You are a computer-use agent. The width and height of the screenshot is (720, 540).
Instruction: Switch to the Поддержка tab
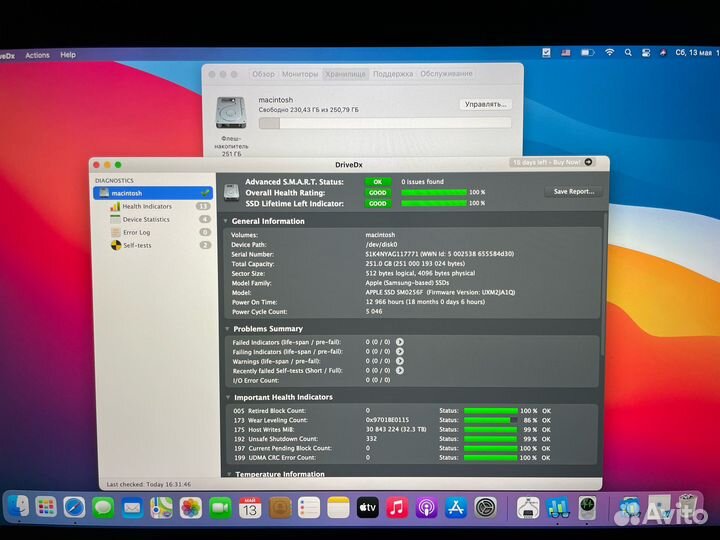pyautogui.click(x=393, y=74)
